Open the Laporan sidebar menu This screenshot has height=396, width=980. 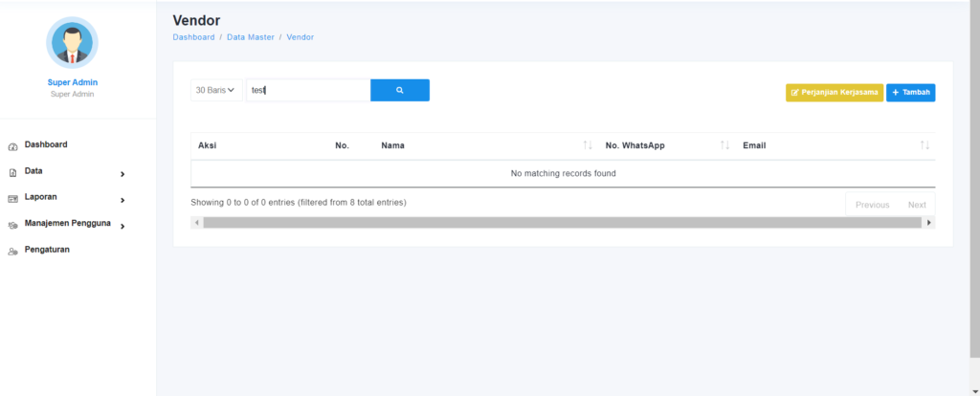[40, 197]
